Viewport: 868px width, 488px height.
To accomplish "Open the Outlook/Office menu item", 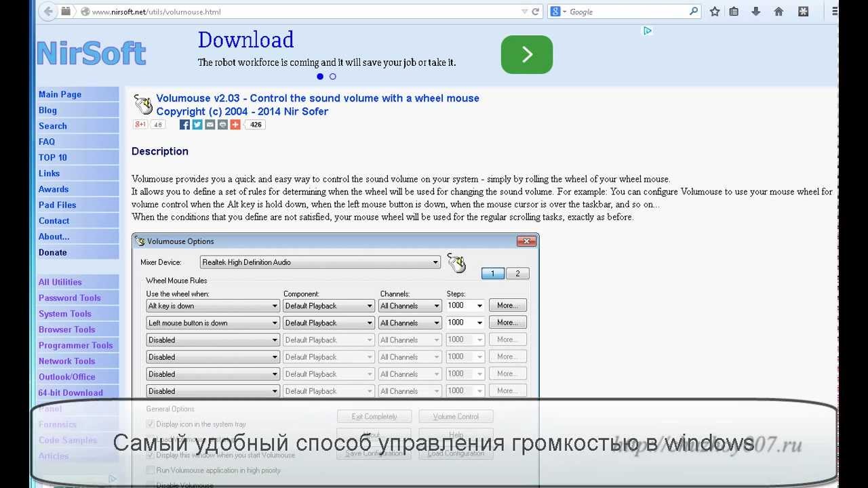I will (x=66, y=377).
